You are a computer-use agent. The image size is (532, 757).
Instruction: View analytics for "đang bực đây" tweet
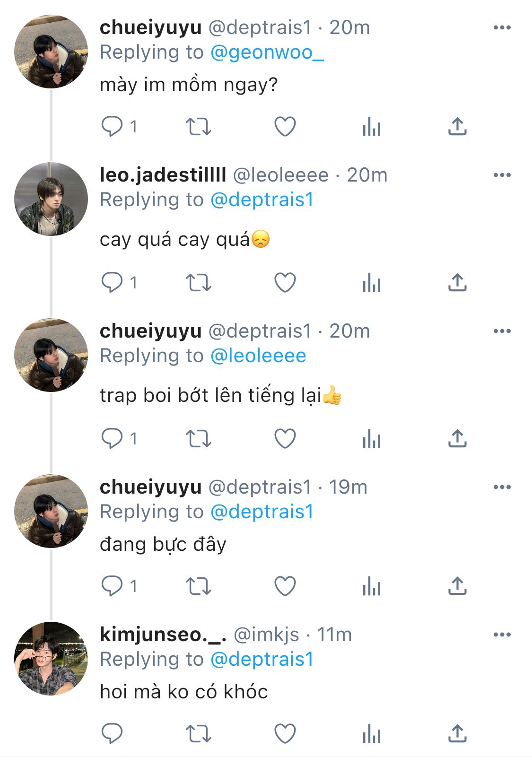pos(372,586)
